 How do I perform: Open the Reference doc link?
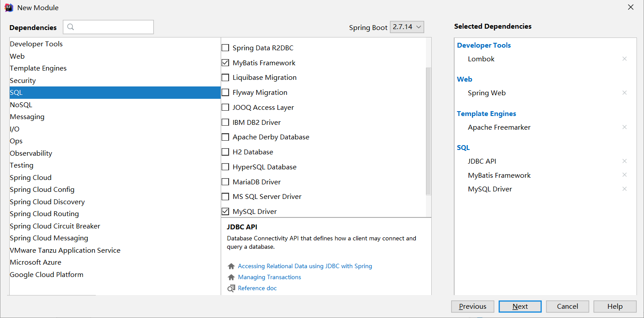[257, 288]
